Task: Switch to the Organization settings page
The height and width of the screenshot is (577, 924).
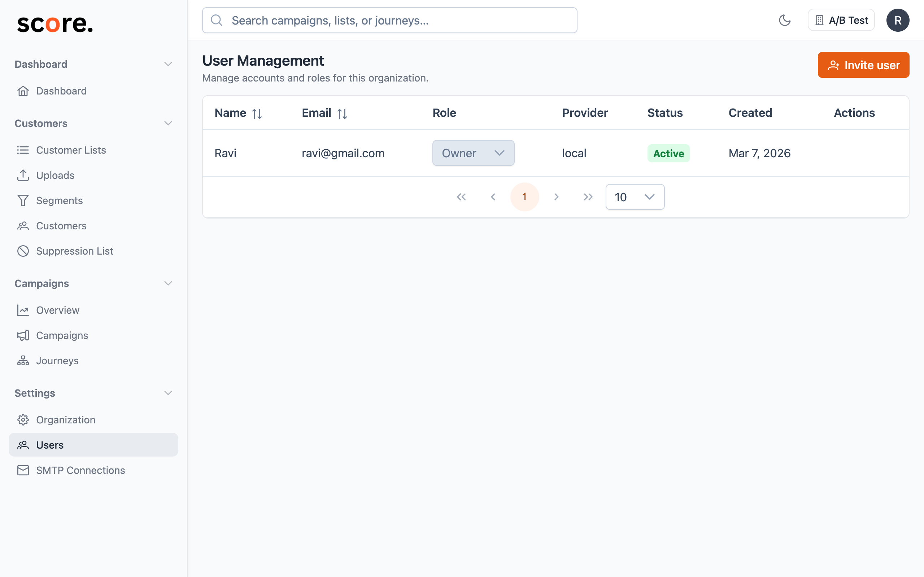Action: point(65,419)
